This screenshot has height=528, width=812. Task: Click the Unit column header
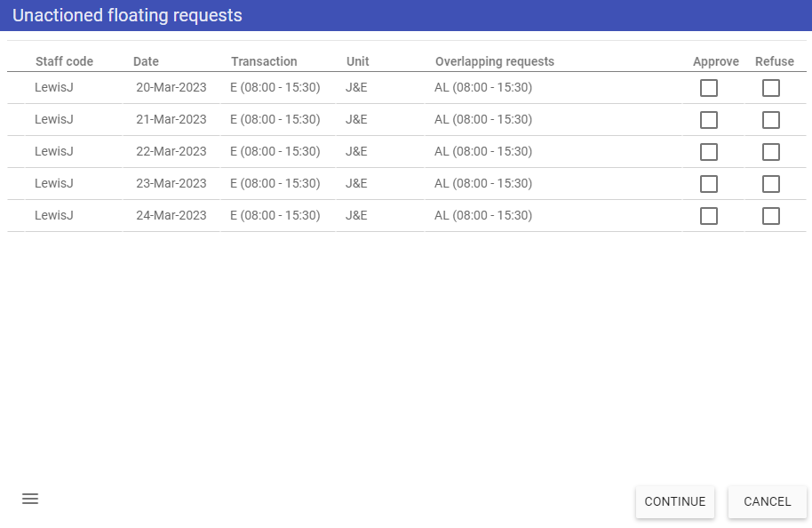[x=358, y=61]
